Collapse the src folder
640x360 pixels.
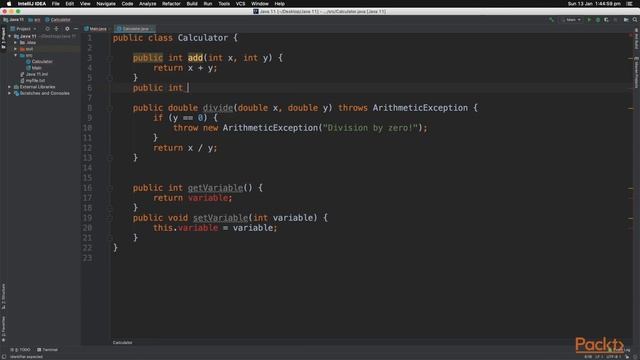click(16, 55)
